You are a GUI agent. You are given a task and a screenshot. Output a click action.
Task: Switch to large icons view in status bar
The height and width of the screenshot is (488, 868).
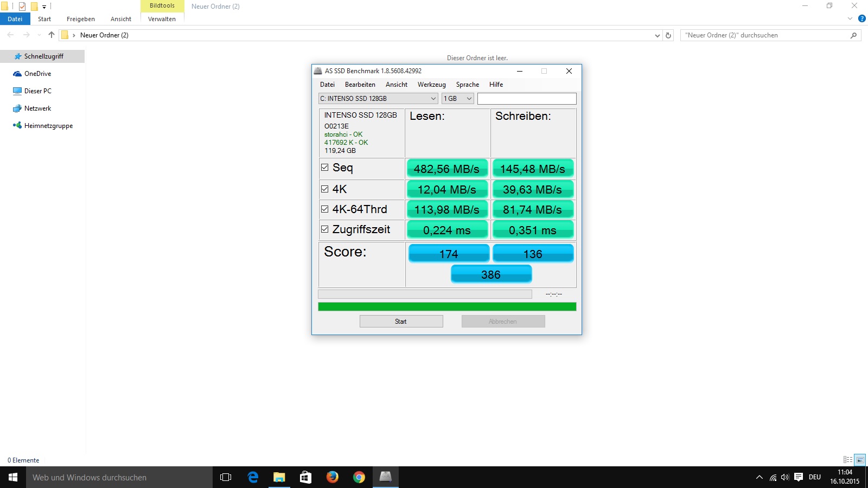pos(860,460)
